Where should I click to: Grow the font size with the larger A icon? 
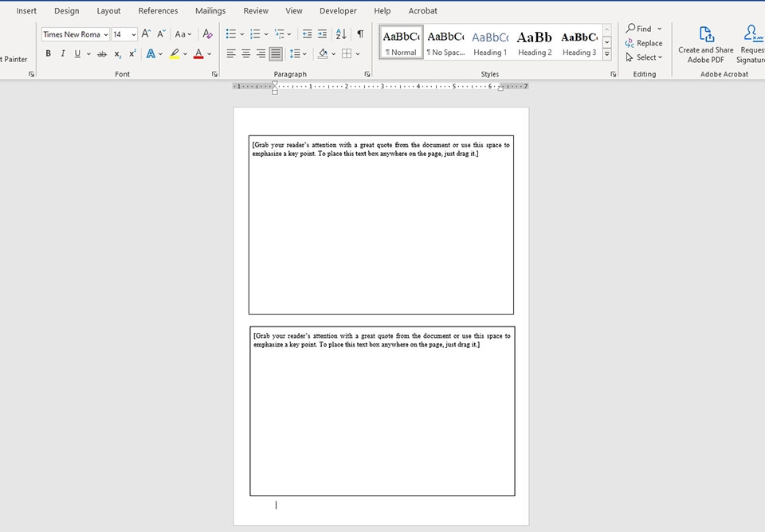coord(146,34)
